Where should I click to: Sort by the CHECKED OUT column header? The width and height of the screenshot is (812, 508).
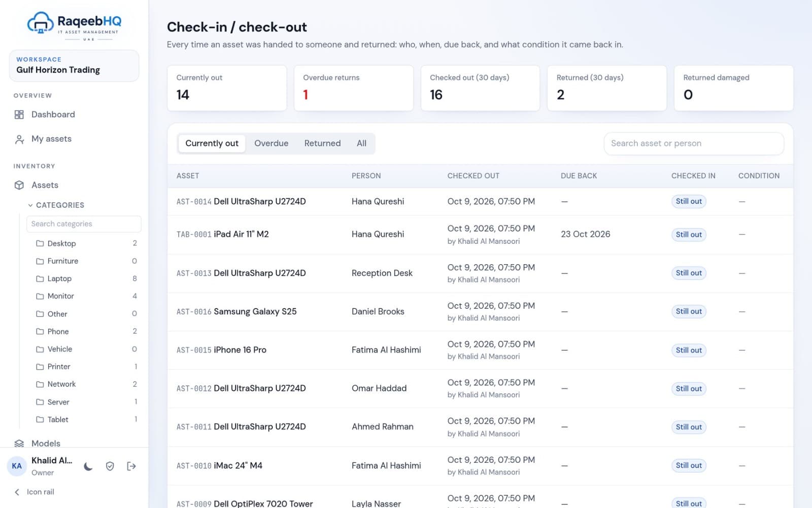click(x=473, y=176)
